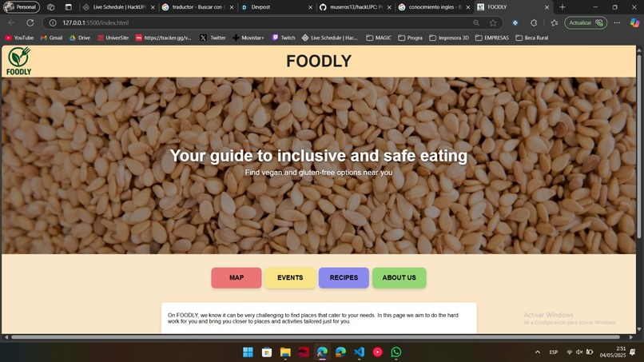Expand the Beca Rural bookmarks folder
Viewport: 644px width, 362px height.
coord(532,38)
